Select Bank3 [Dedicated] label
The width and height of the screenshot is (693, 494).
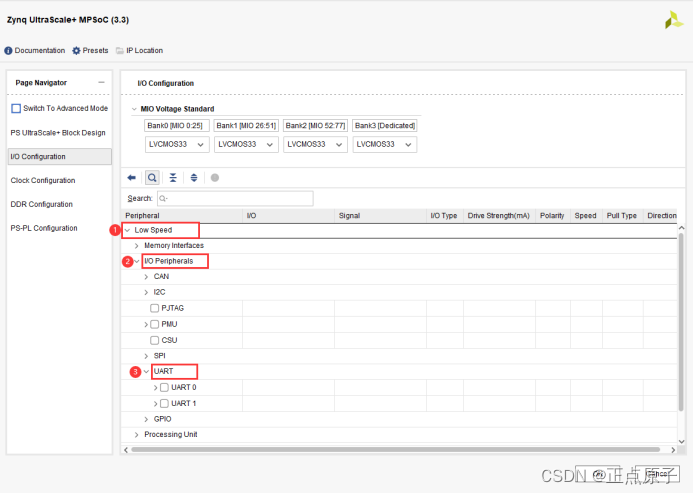coord(385,126)
